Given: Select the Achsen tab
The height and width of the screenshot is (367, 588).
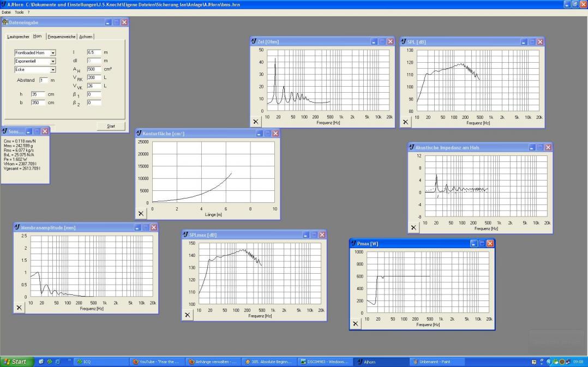Looking at the screenshot, I should click(86, 37).
